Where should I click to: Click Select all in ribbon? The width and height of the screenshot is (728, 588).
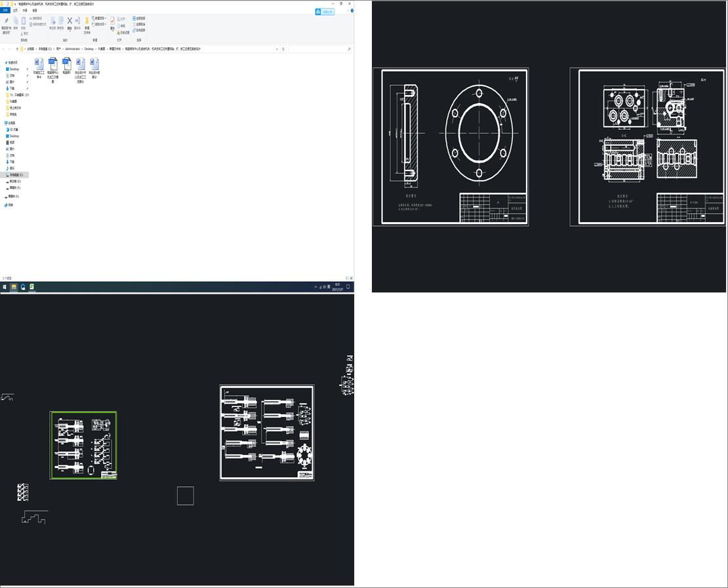pyautogui.click(x=139, y=18)
